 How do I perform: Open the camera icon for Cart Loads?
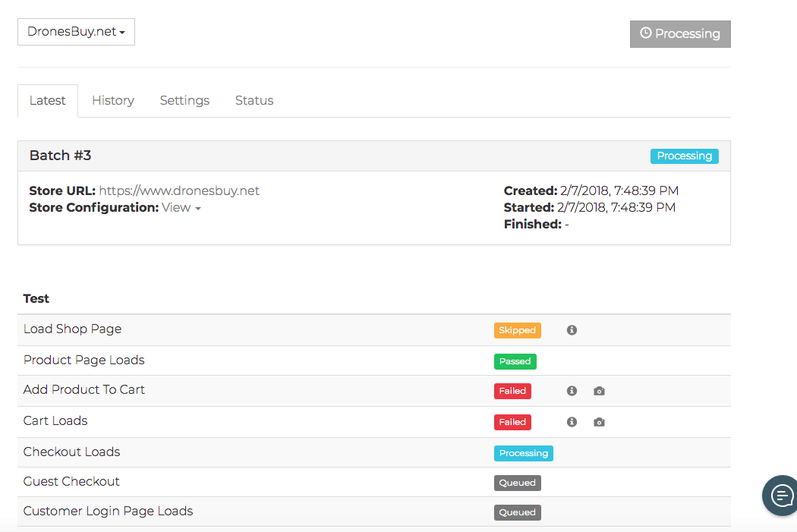tap(599, 421)
